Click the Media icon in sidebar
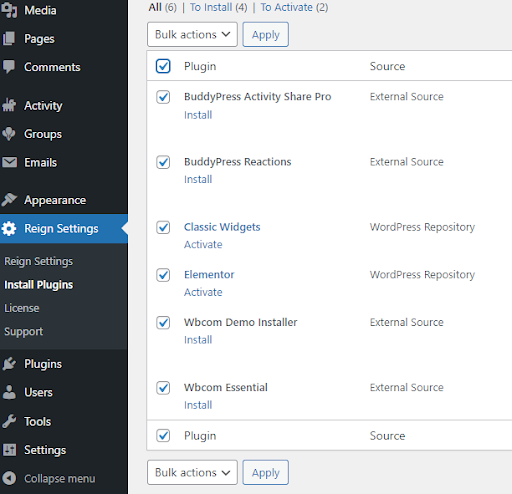Viewport: 512px width, 494px height. click(9, 10)
